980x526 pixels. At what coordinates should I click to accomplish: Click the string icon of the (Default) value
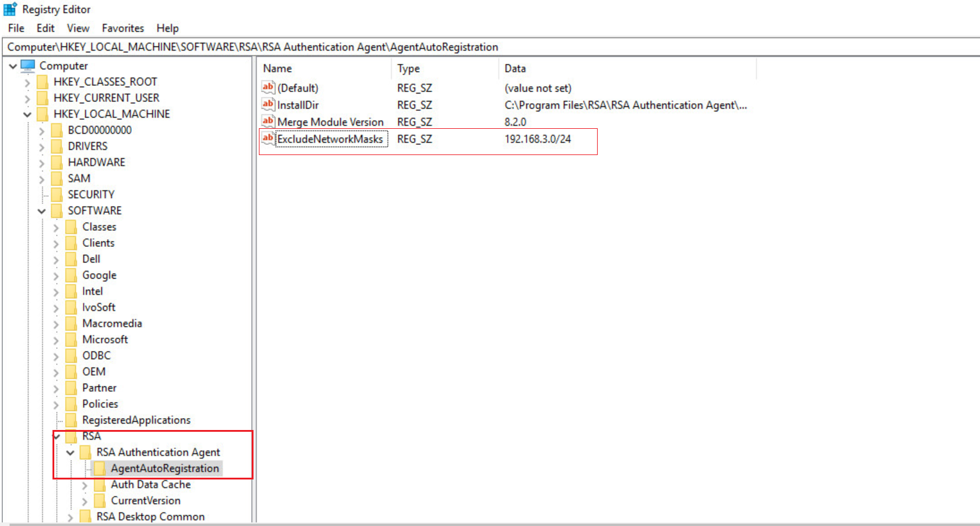pos(268,88)
